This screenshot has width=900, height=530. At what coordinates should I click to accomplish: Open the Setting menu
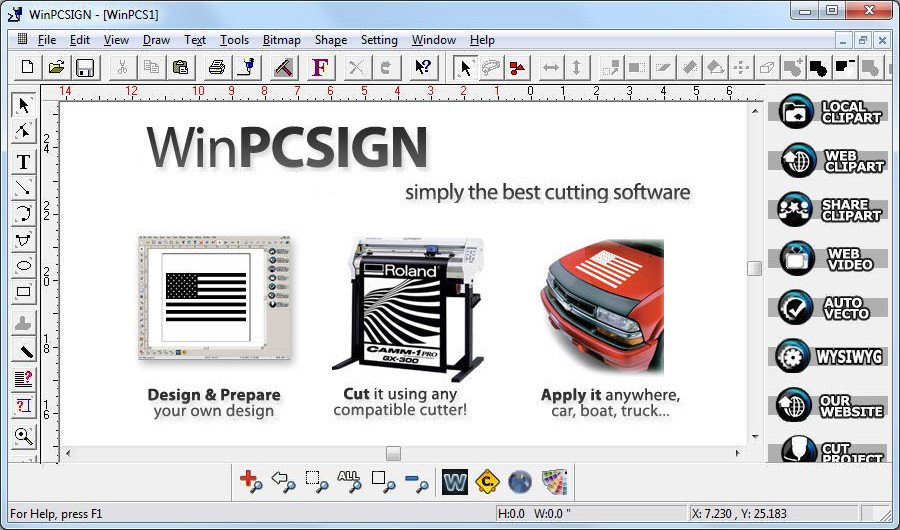(379, 40)
